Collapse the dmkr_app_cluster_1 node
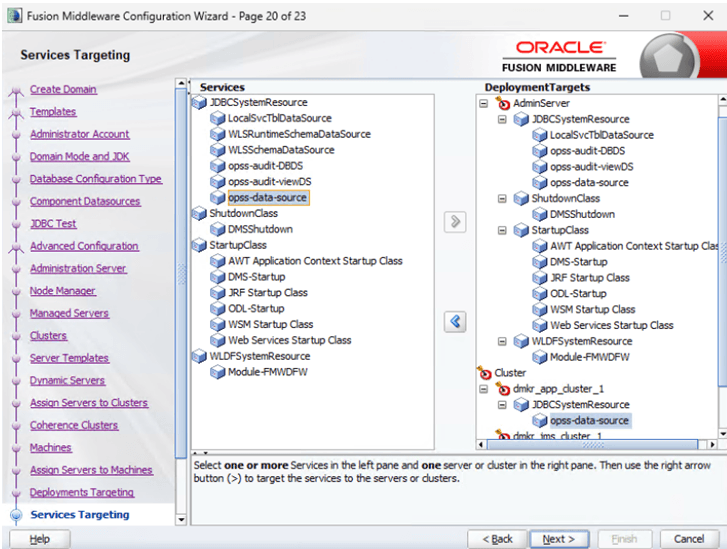The width and height of the screenshot is (727, 549). pos(484,389)
